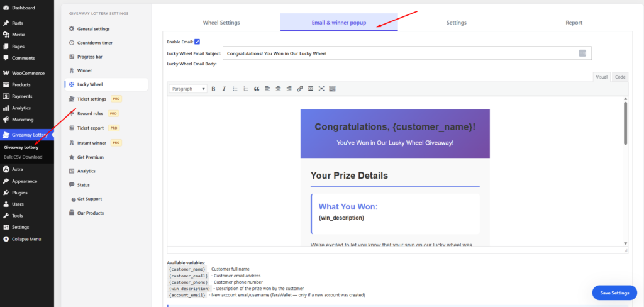Open Instant winner PRO item
The height and width of the screenshot is (307, 644).
(106, 143)
